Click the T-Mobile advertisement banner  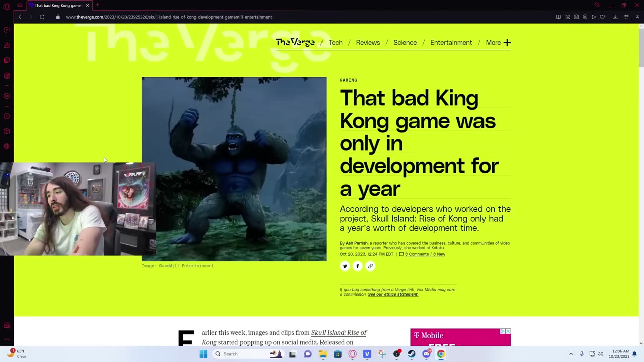460,337
